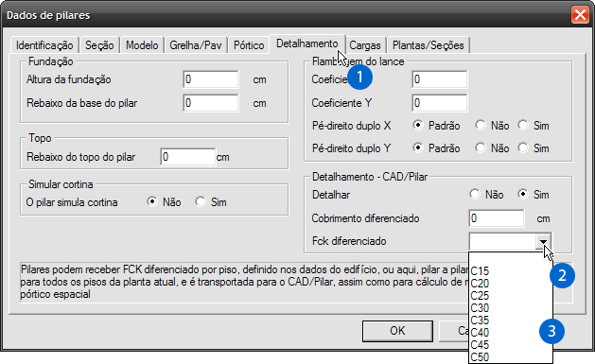
Task: Select Não for Pé-direito duplo Y
Action: (481, 147)
